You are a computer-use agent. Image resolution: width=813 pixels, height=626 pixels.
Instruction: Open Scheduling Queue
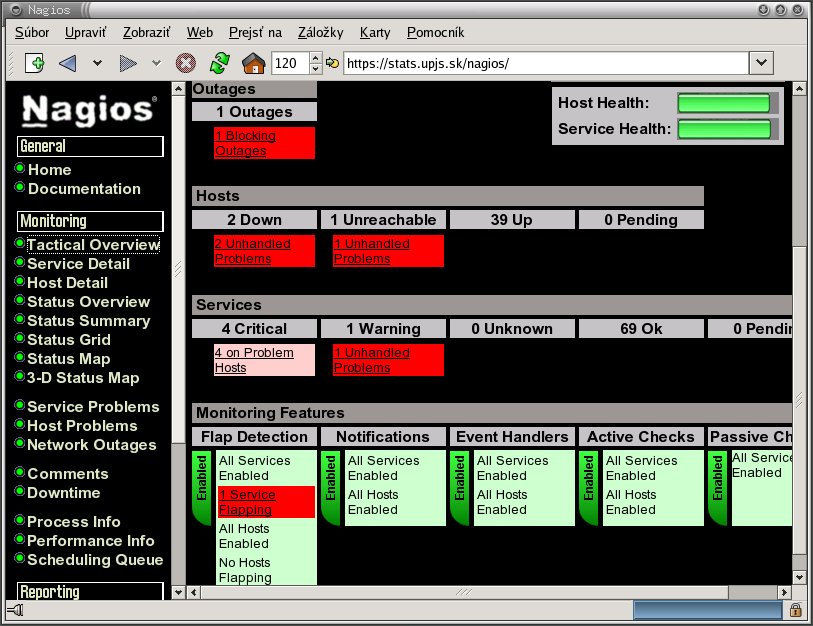coord(95,560)
